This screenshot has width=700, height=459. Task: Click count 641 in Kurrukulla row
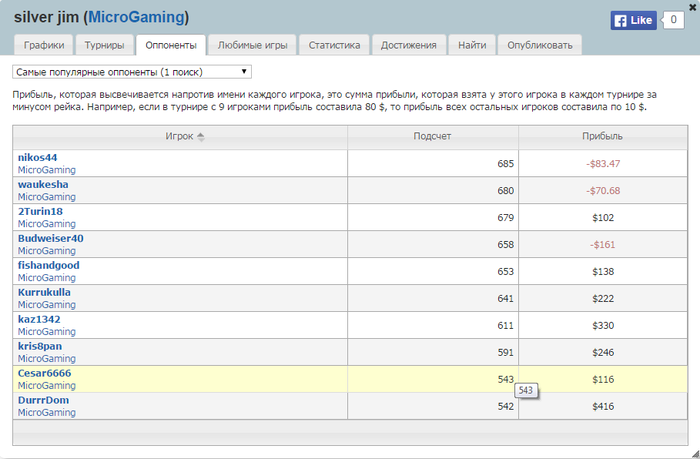pyautogui.click(x=505, y=299)
